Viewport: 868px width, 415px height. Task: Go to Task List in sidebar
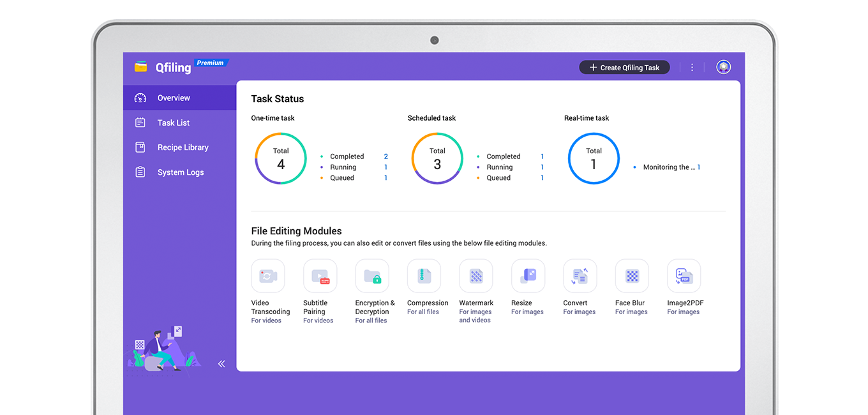coord(174,123)
